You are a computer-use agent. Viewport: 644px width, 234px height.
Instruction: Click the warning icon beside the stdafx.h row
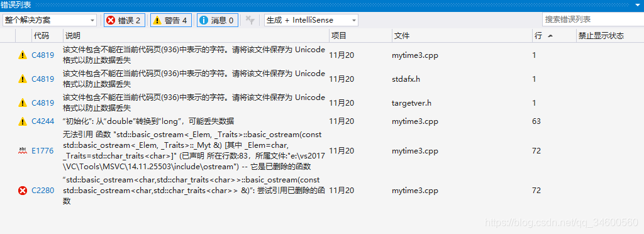tap(23, 79)
